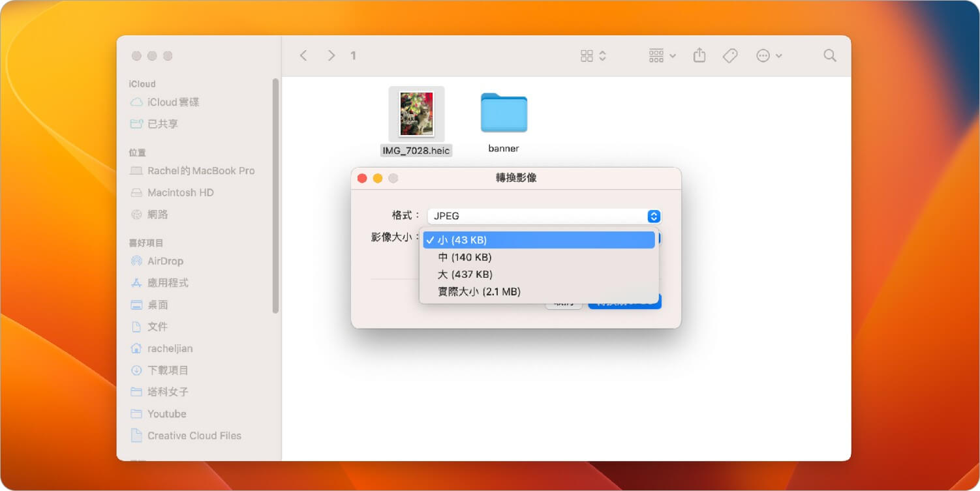Screen dimensions: 980x491
Task: Open 下載項目 in sidebar
Action: coord(160,370)
